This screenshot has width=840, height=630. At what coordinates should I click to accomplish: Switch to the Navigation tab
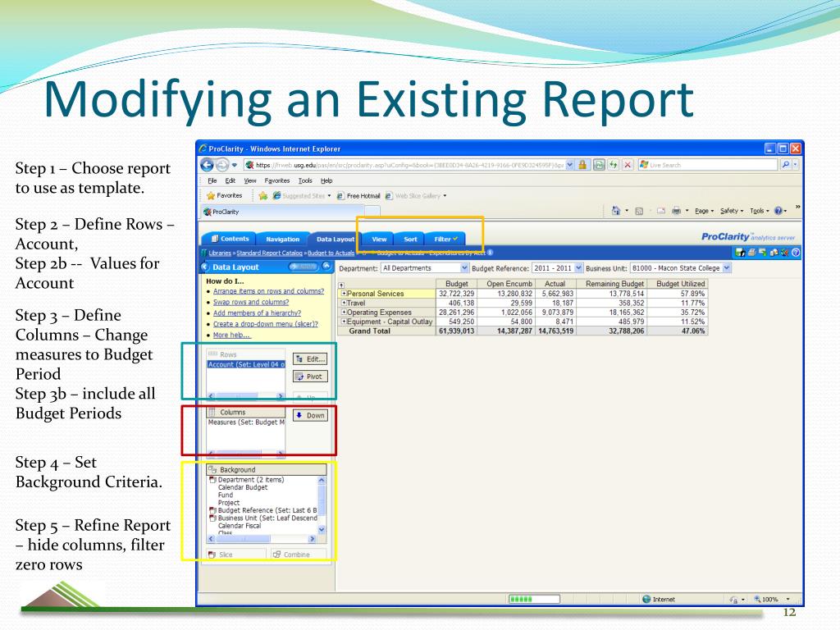pos(282,239)
